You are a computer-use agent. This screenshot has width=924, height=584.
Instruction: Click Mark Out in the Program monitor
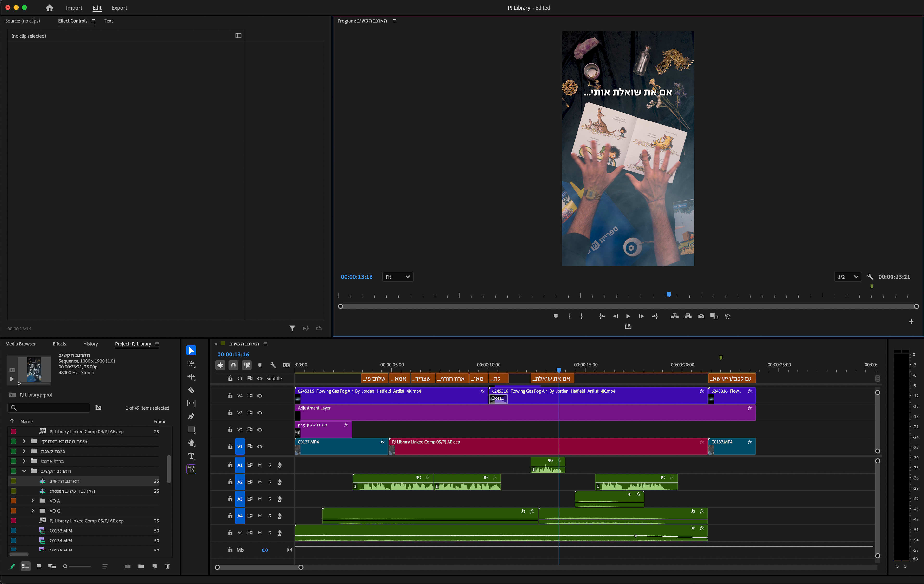tap(582, 316)
